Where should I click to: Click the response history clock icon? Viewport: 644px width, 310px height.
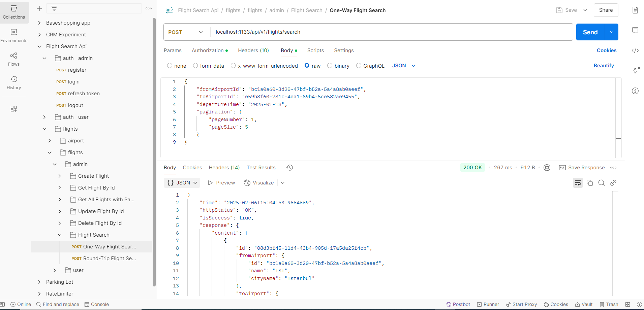click(x=289, y=168)
